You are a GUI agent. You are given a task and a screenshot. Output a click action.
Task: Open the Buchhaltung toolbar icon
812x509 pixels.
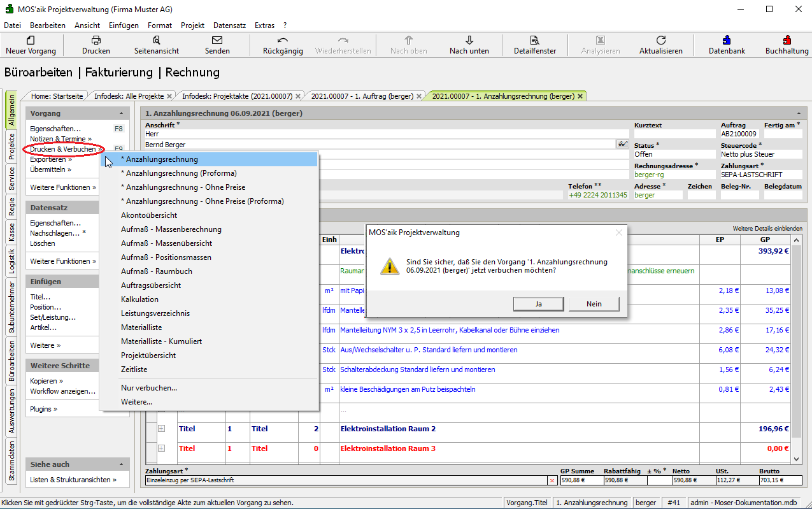pos(787,40)
